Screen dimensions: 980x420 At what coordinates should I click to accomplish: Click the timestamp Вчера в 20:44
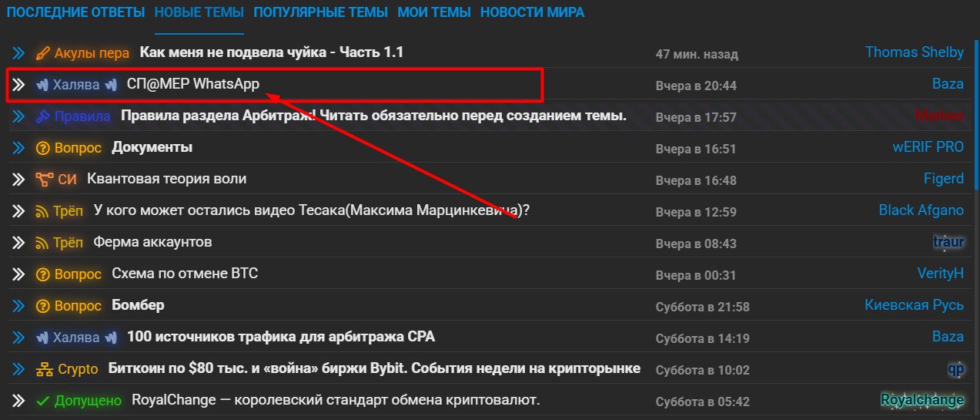coord(696,86)
